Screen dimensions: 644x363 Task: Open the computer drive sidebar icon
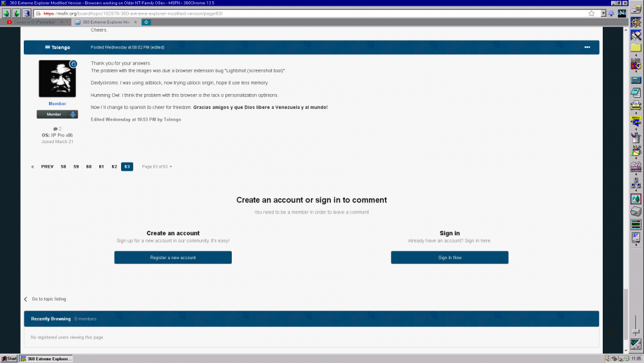[x=636, y=10]
